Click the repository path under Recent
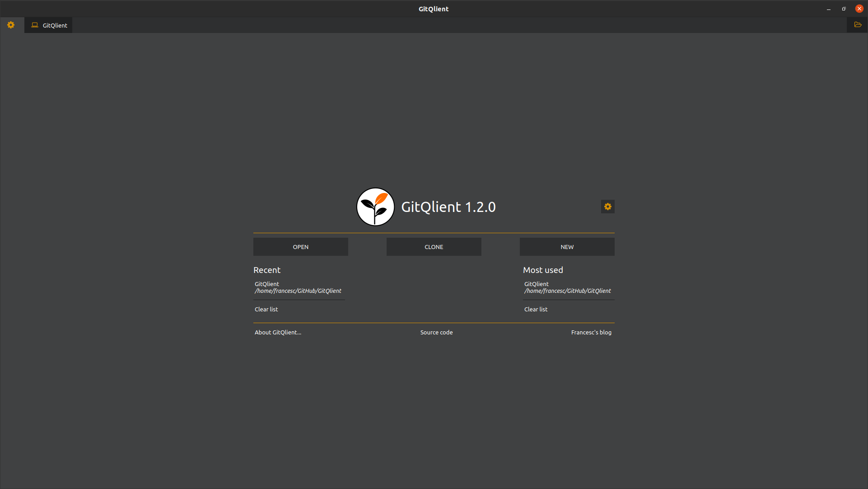The width and height of the screenshot is (868, 489). pyautogui.click(x=298, y=291)
